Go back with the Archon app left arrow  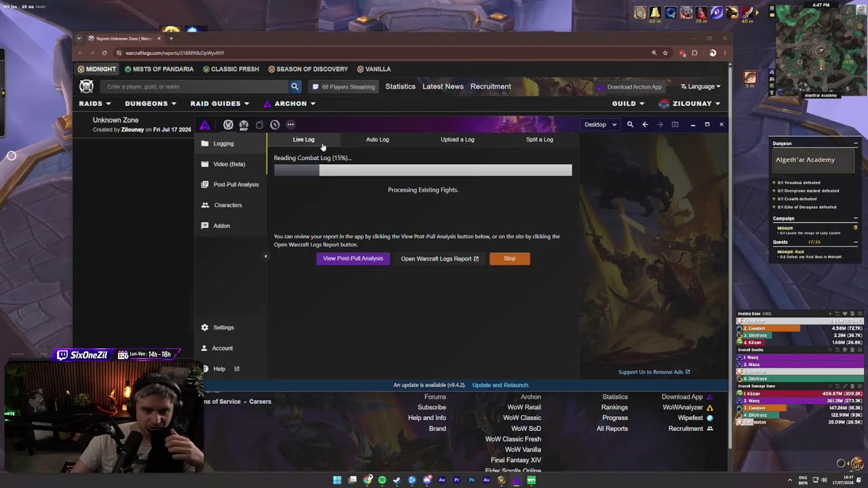[x=645, y=125]
